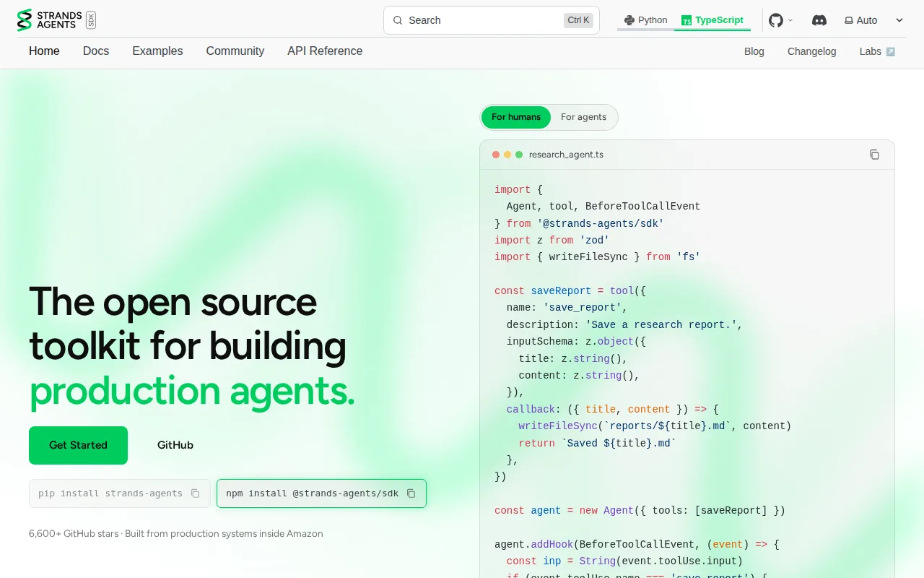Click the magnifier icon in the search box
924x578 pixels.
(x=397, y=20)
